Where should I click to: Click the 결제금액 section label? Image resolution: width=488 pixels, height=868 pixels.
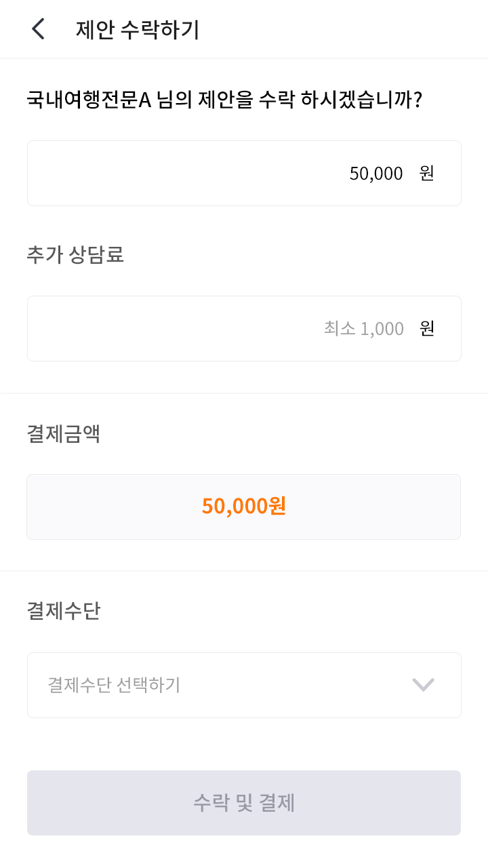click(x=64, y=433)
